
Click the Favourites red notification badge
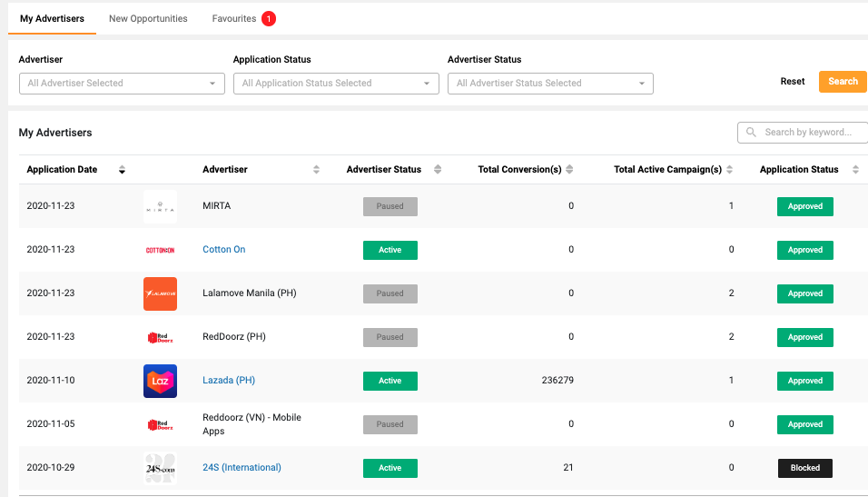pyautogui.click(x=269, y=19)
